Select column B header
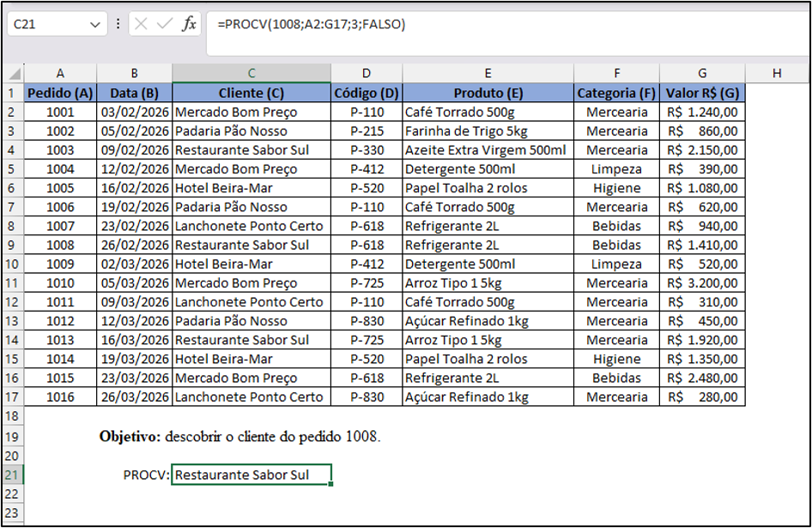The image size is (812, 528). pos(134,73)
